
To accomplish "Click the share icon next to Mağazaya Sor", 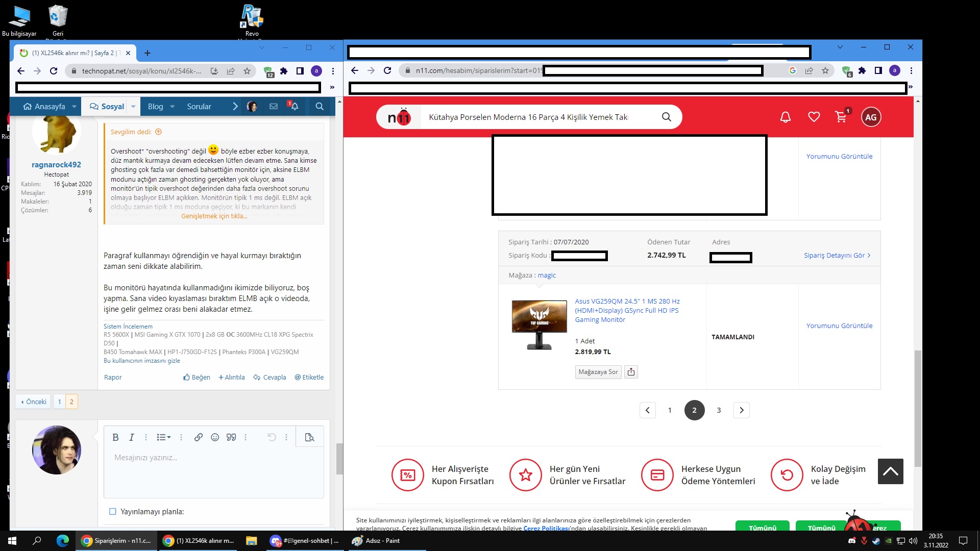I will [631, 372].
